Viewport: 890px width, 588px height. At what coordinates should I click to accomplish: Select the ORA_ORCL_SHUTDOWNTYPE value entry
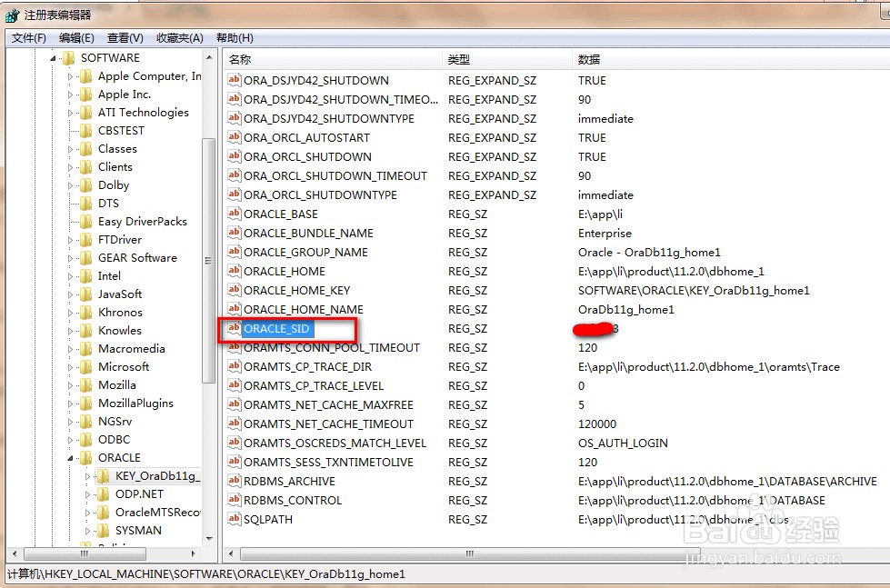tap(320, 194)
